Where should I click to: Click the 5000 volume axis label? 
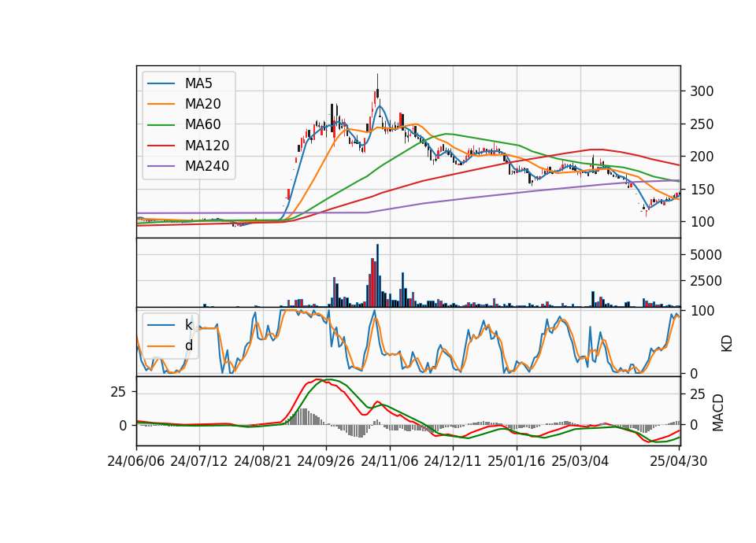point(706,255)
